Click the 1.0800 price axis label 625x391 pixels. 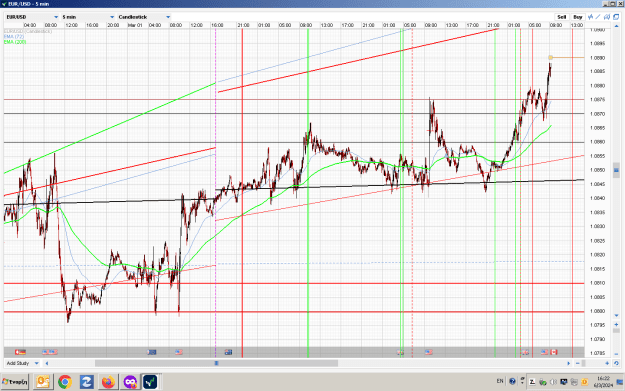click(x=597, y=311)
